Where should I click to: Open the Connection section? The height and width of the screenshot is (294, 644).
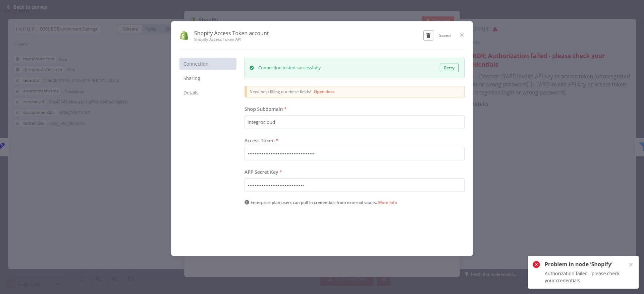(x=208, y=64)
